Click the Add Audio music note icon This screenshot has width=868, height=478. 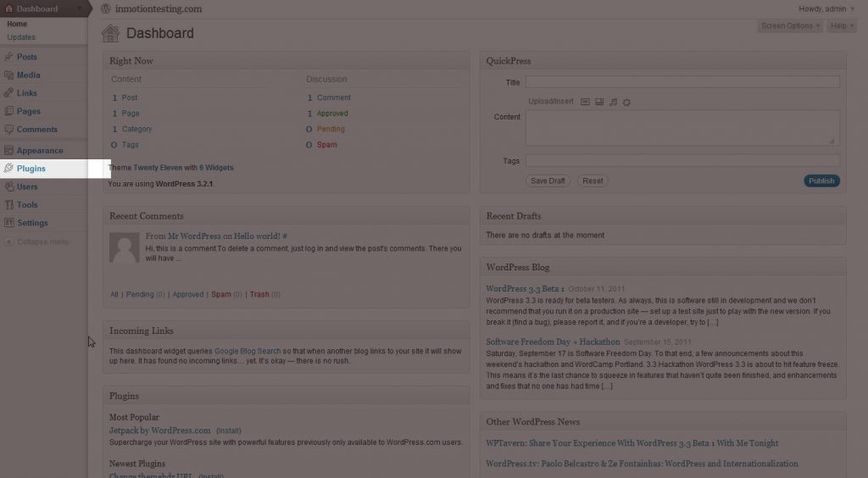[x=613, y=103]
